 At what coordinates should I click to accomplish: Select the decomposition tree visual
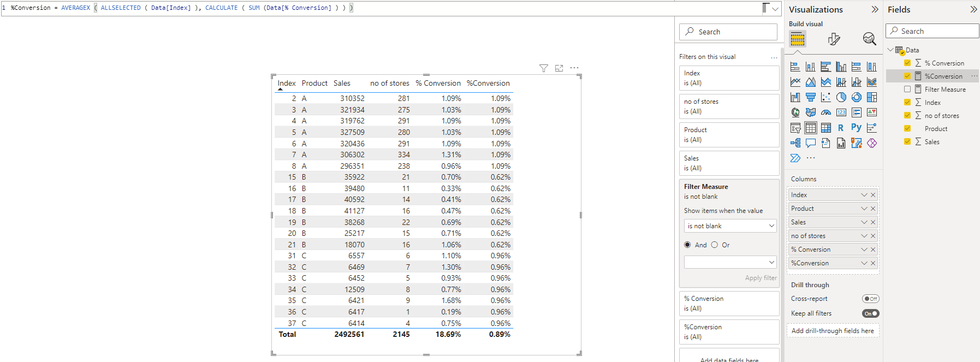(795, 143)
